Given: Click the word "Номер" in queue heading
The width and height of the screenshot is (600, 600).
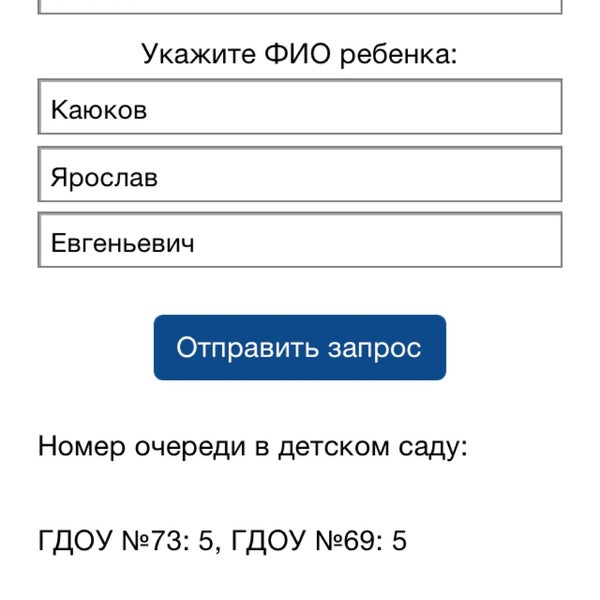Looking at the screenshot, I should [82, 446].
